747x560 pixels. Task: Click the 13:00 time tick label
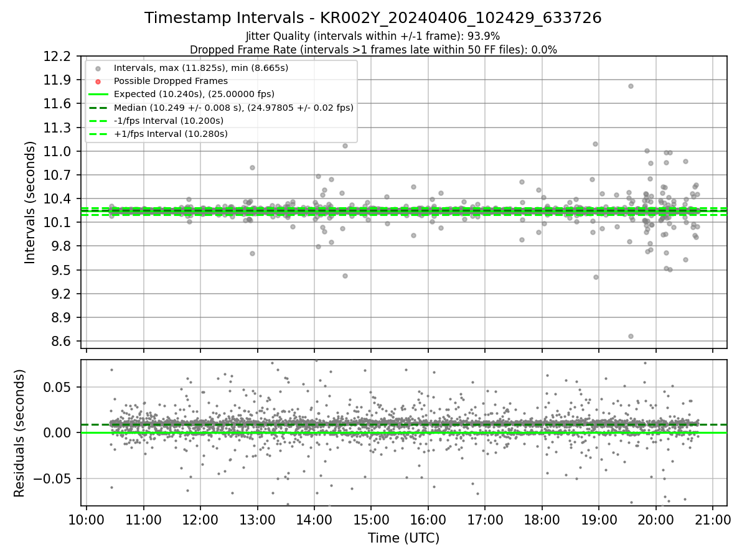click(258, 519)
